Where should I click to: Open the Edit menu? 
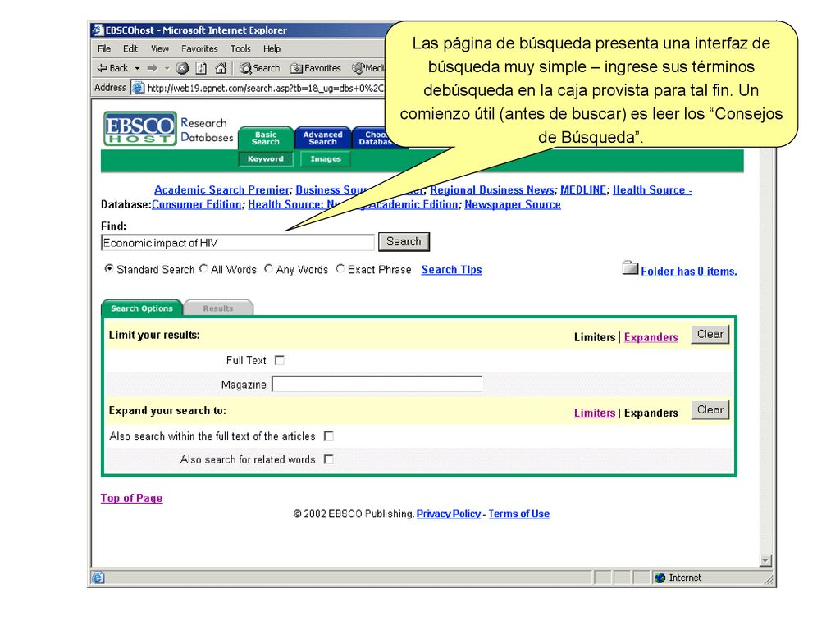pyautogui.click(x=130, y=48)
